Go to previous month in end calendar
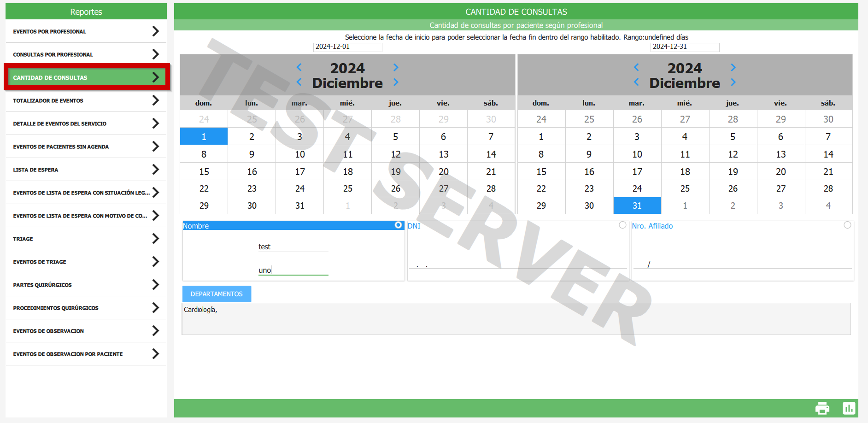 point(636,82)
